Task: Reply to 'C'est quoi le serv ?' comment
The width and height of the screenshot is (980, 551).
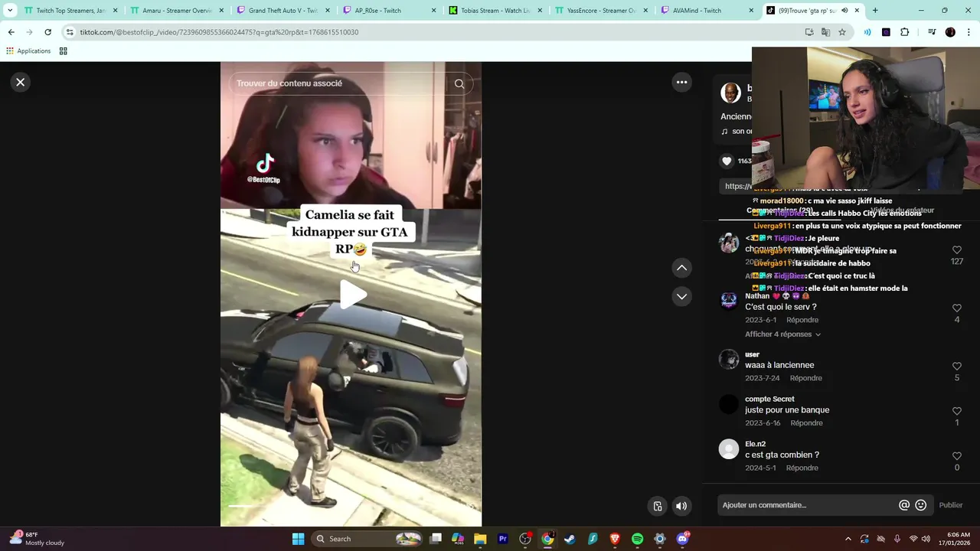Action: click(802, 320)
